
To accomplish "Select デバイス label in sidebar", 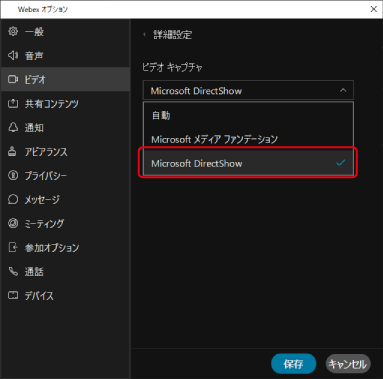I will tap(39, 295).
